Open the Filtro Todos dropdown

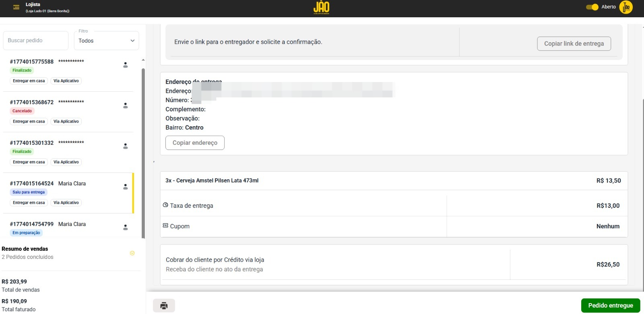click(106, 41)
